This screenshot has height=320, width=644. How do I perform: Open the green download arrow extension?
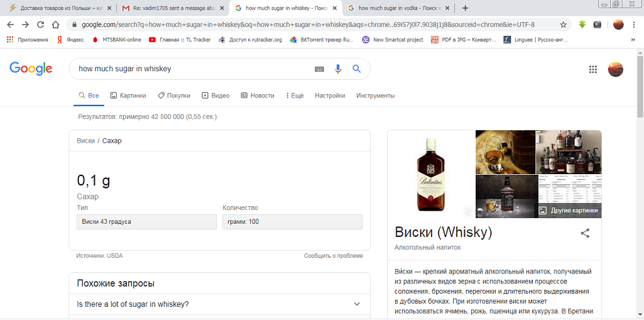(582, 25)
